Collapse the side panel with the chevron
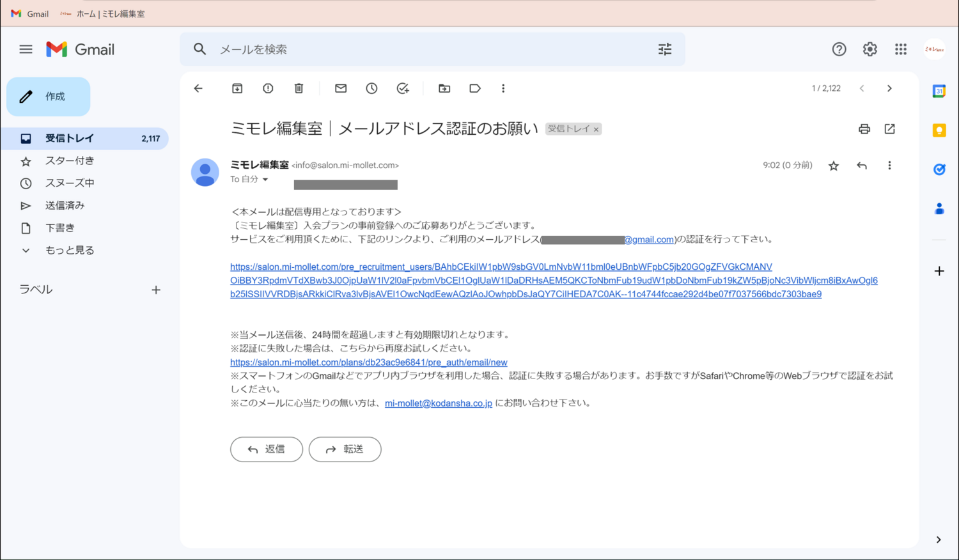 point(939,540)
